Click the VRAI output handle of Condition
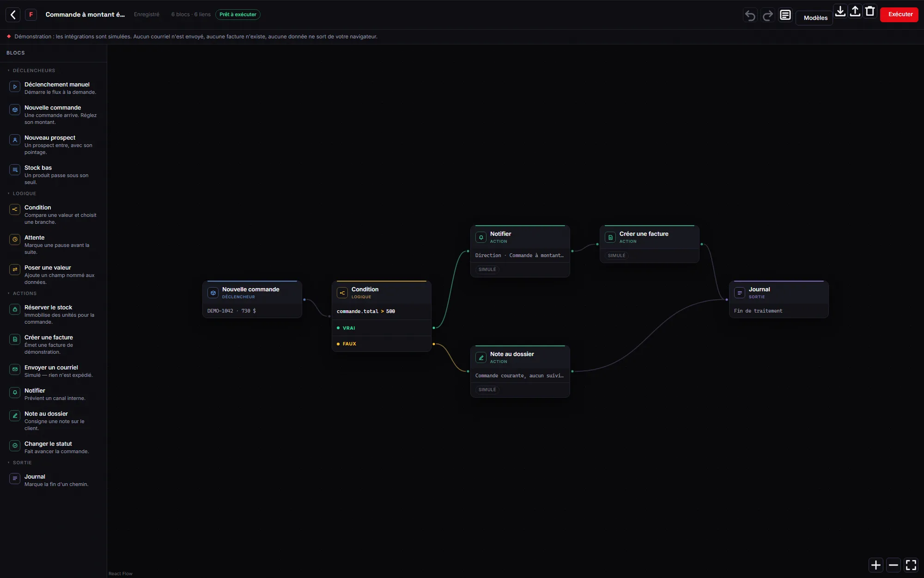The height and width of the screenshot is (578, 924). 433,328
